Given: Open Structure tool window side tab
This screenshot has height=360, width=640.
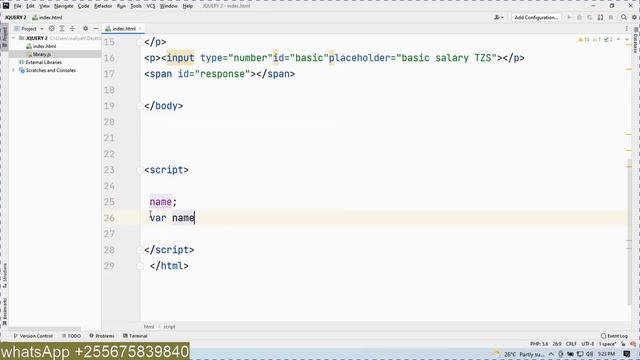Looking at the screenshot, I should pyautogui.click(x=4, y=276).
